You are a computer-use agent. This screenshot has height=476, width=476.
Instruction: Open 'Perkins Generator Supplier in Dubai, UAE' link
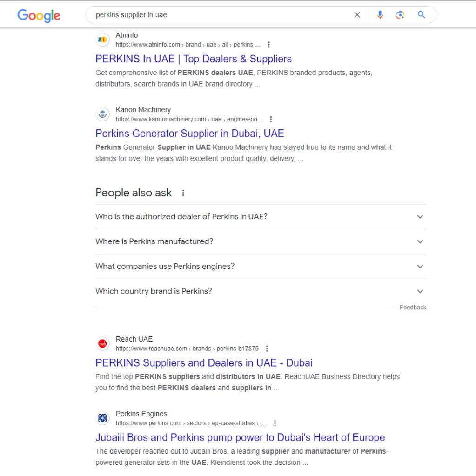pos(189,134)
